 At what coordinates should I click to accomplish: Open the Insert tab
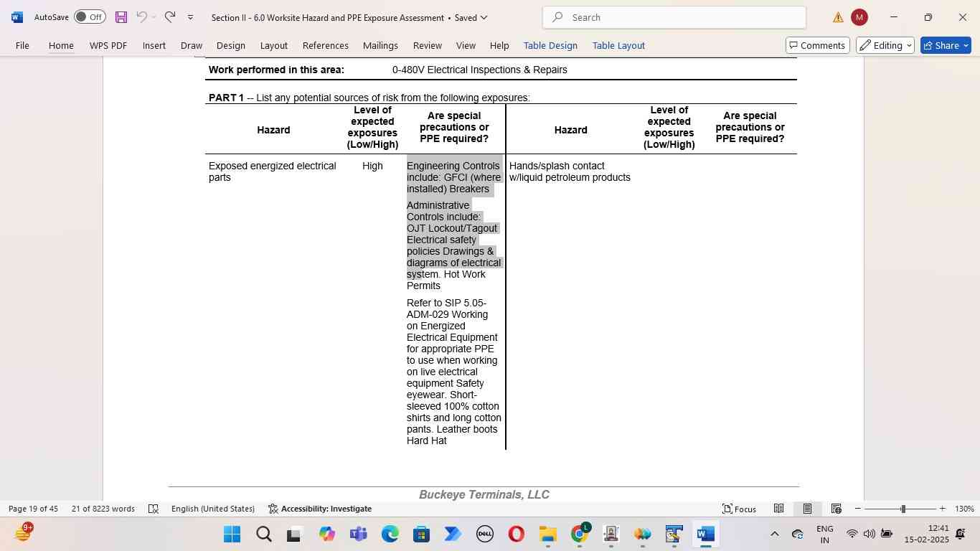point(154,45)
